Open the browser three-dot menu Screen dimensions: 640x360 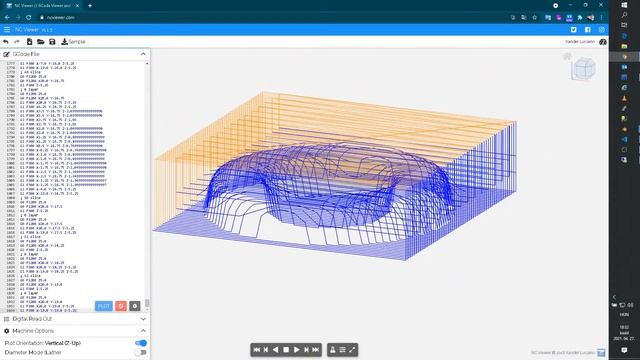601,18
